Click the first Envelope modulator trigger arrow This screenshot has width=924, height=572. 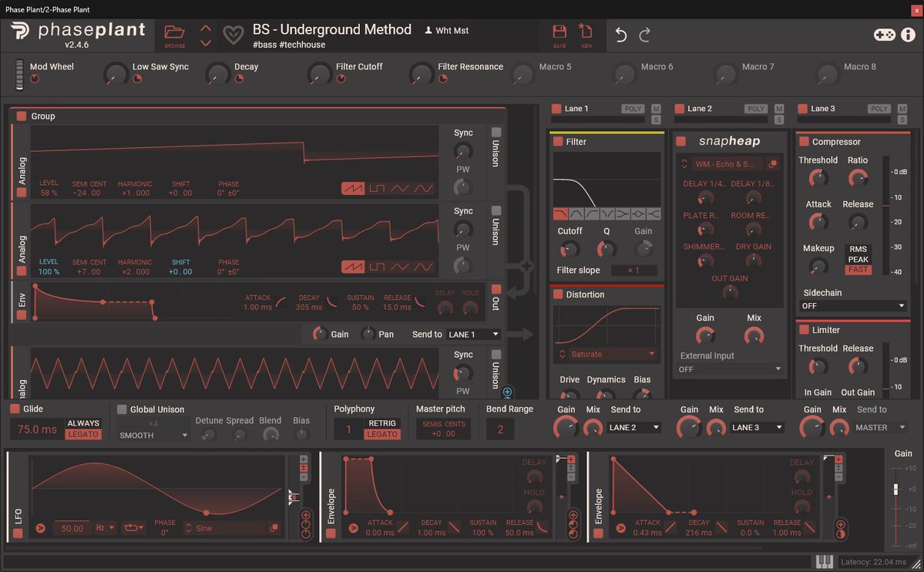353,528
